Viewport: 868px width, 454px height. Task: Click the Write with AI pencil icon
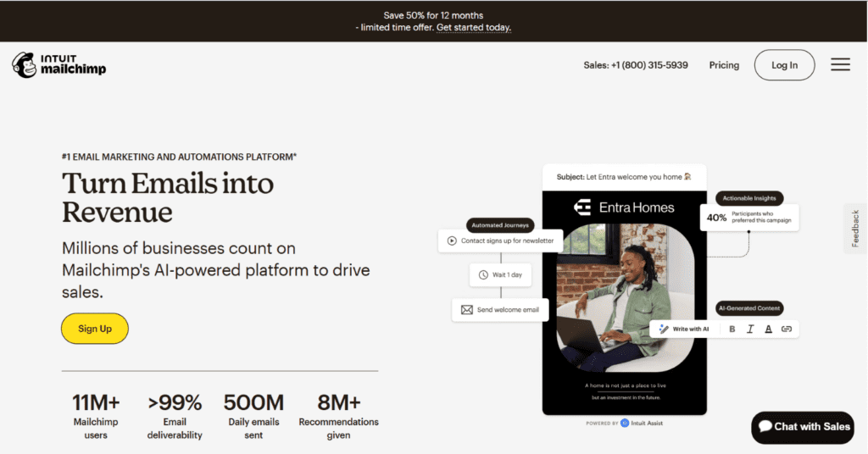664,329
